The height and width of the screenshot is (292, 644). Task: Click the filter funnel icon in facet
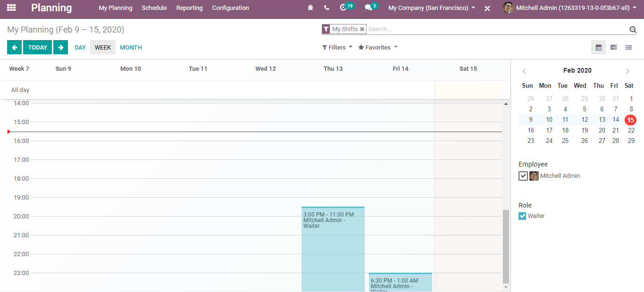pyautogui.click(x=326, y=29)
